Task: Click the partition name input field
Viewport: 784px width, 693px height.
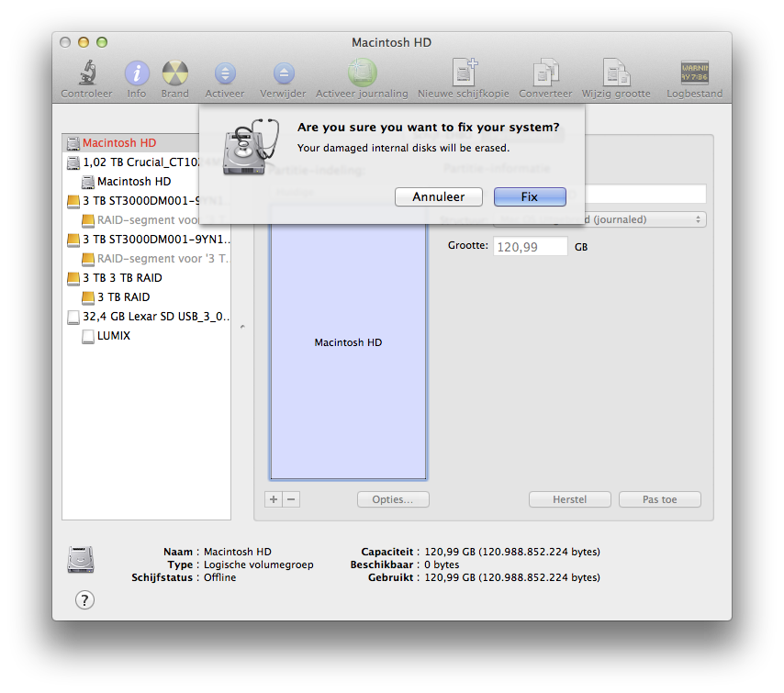Action: coord(645,194)
